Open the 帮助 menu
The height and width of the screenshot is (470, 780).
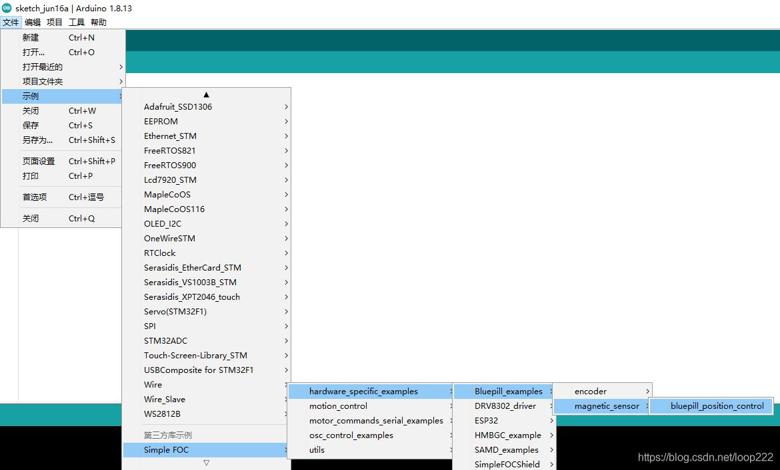click(98, 22)
